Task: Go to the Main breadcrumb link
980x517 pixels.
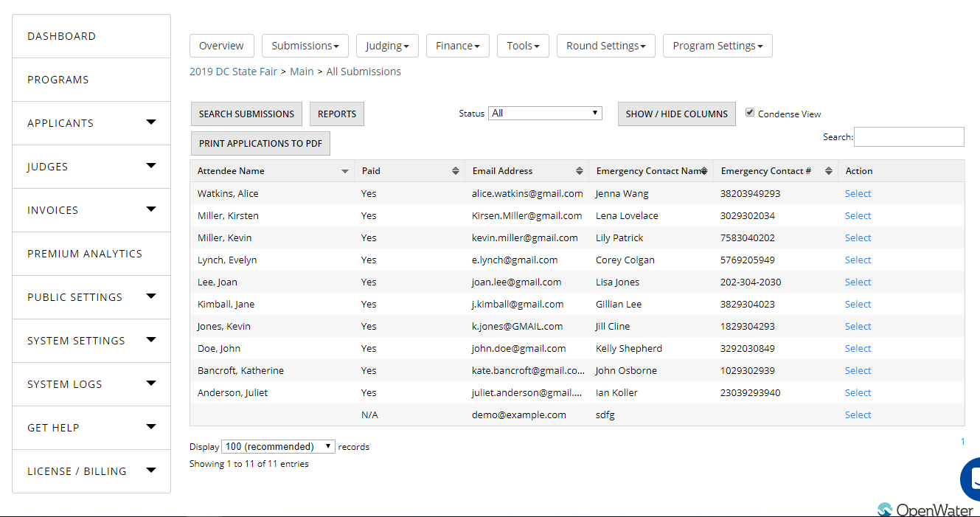Action: (302, 72)
